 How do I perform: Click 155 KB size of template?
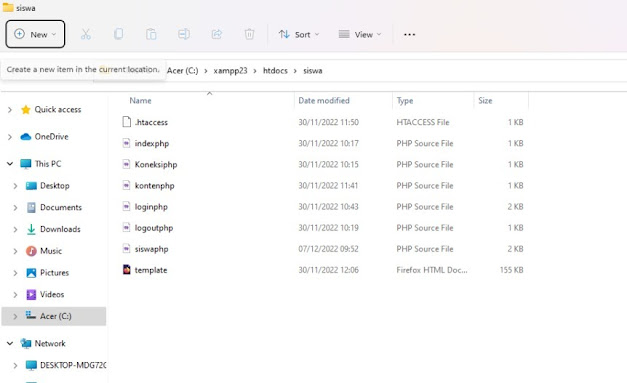click(511, 270)
